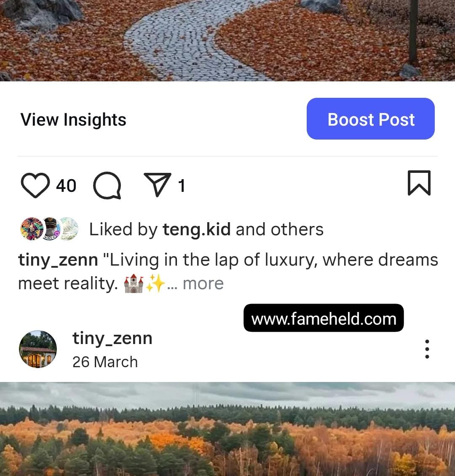Click the Boost Post button
This screenshot has height=476, width=455.
(x=371, y=119)
